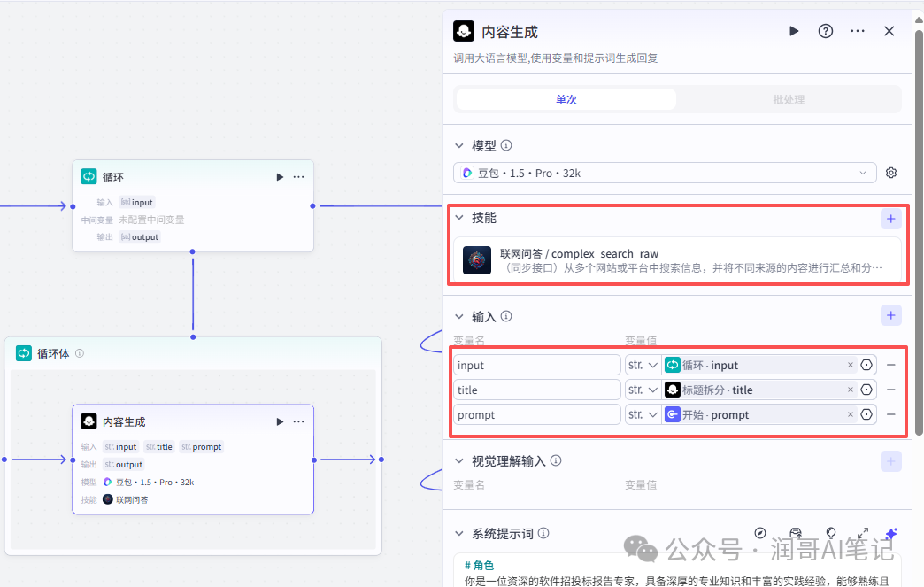Open the help icon in panel header
The image size is (924, 587).
[x=826, y=31]
